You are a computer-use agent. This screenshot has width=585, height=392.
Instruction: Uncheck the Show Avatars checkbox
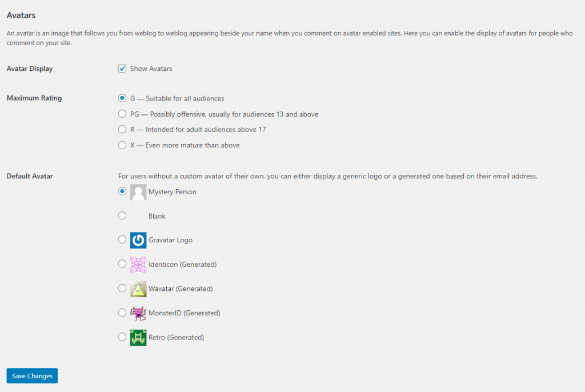point(122,69)
